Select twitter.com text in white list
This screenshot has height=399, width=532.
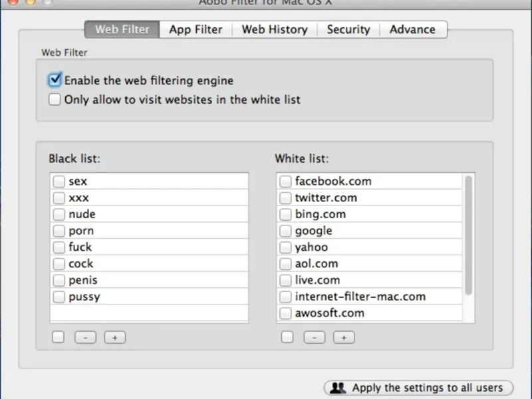click(x=326, y=198)
